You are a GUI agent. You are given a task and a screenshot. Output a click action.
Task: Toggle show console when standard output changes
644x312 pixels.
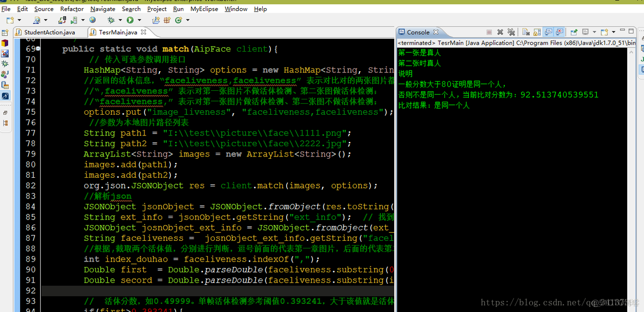[x=548, y=32]
